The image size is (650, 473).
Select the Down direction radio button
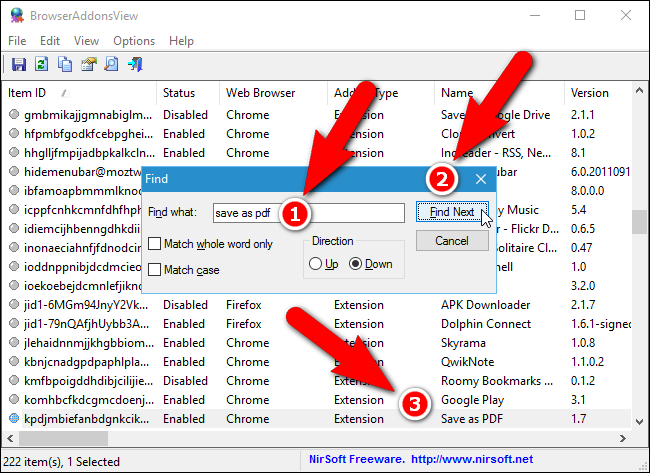pos(355,264)
